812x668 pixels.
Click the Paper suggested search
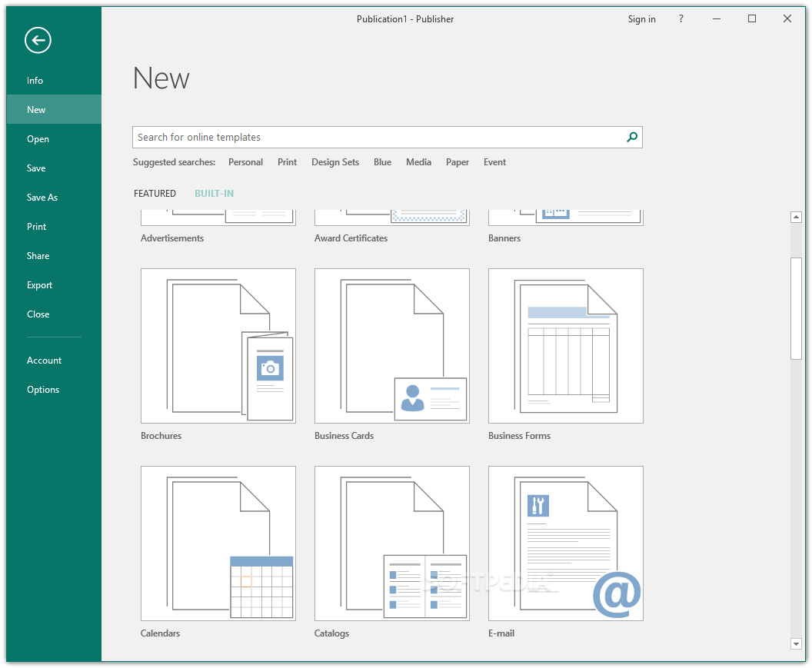click(x=458, y=162)
